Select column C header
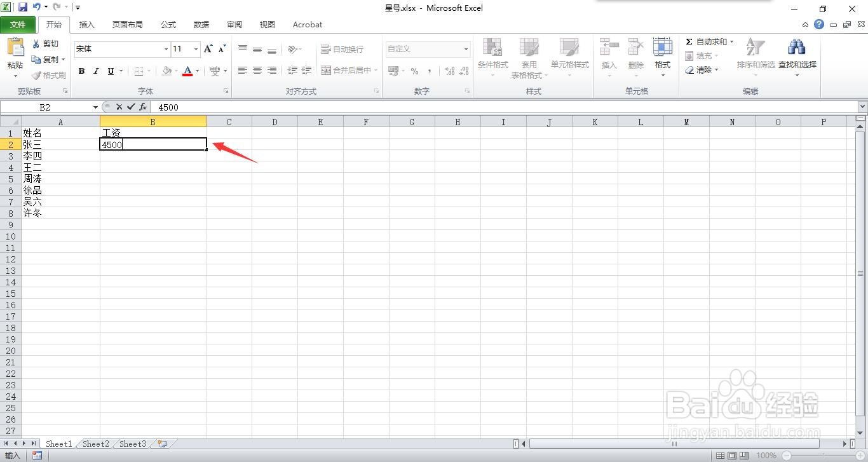Image resolution: width=868 pixels, height=462 pixels. (229, 122)
